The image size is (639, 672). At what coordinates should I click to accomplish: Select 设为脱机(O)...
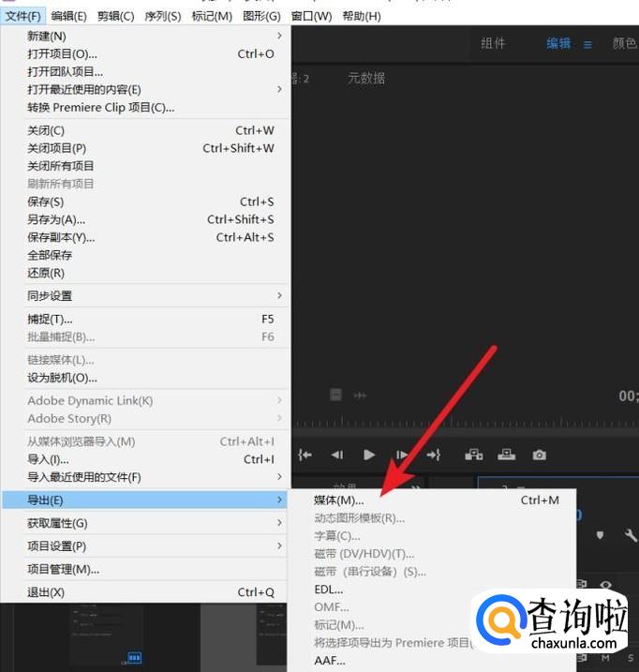pyautogui.click(x=145, y=378)
